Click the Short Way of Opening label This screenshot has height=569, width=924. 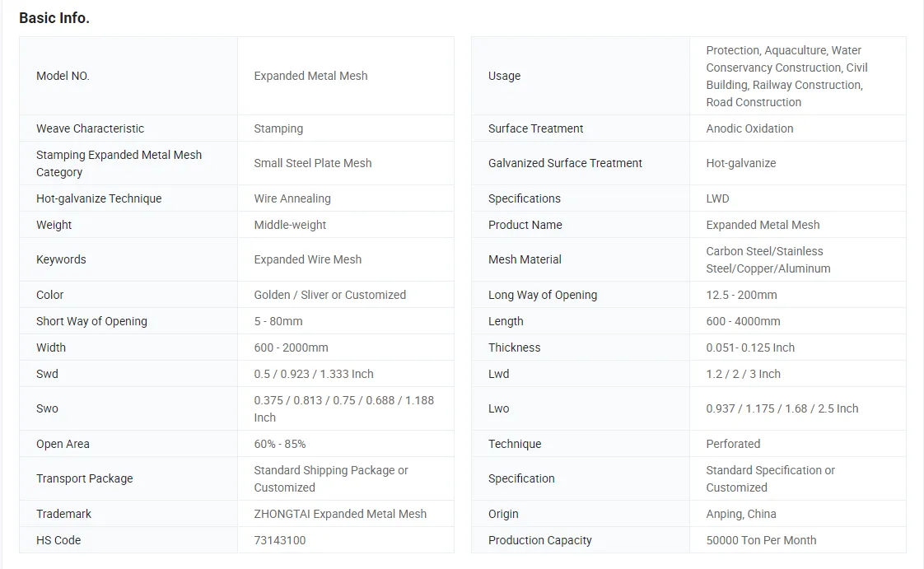91,321
